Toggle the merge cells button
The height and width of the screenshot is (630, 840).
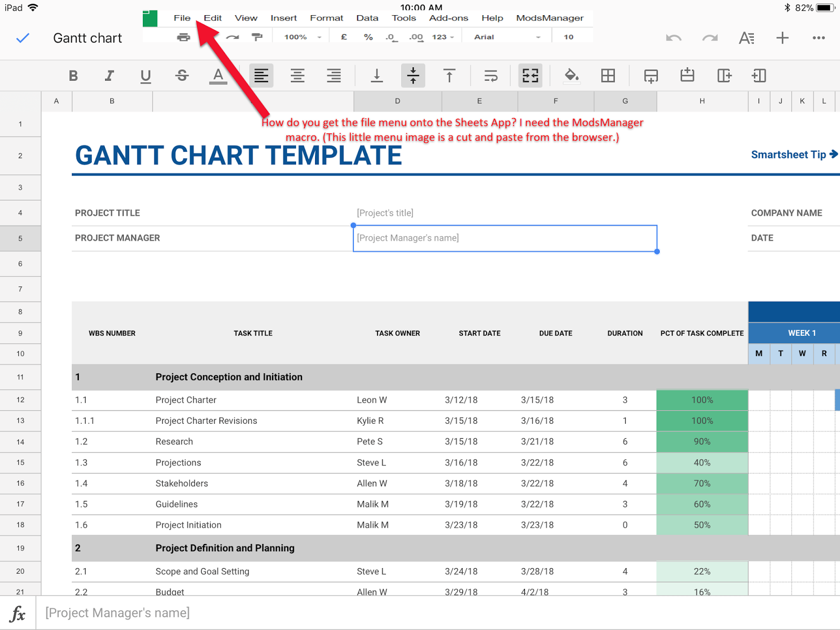(x=530, y=76)
